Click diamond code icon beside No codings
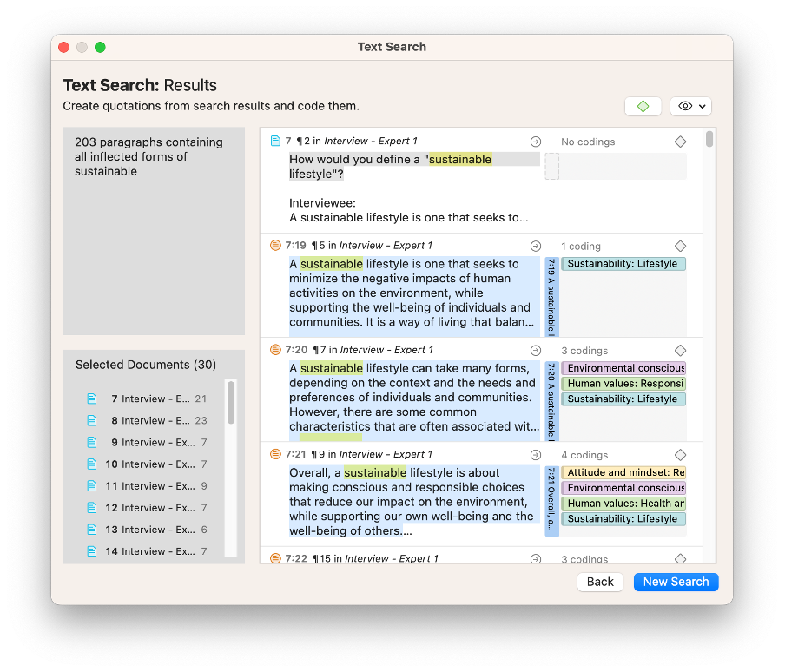Screen dimensions: 785x672 [x=680, y=142]
